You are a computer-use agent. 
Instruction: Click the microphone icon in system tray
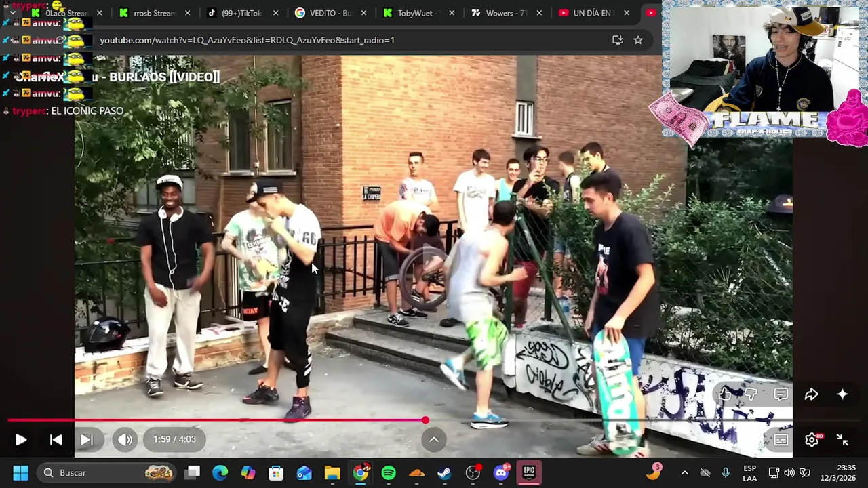pyautogui.click(x=726, y=472)
